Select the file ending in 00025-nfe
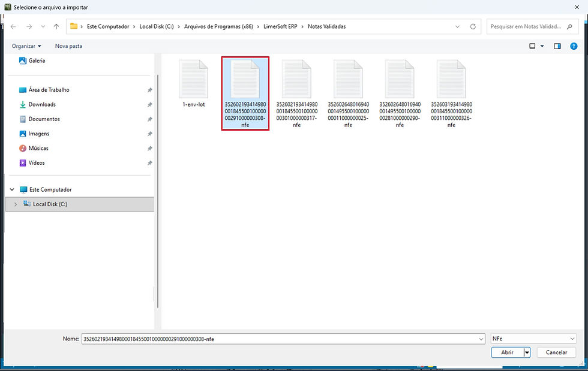The width and height of the screenshot is (588, 371). tap(349, 93)
